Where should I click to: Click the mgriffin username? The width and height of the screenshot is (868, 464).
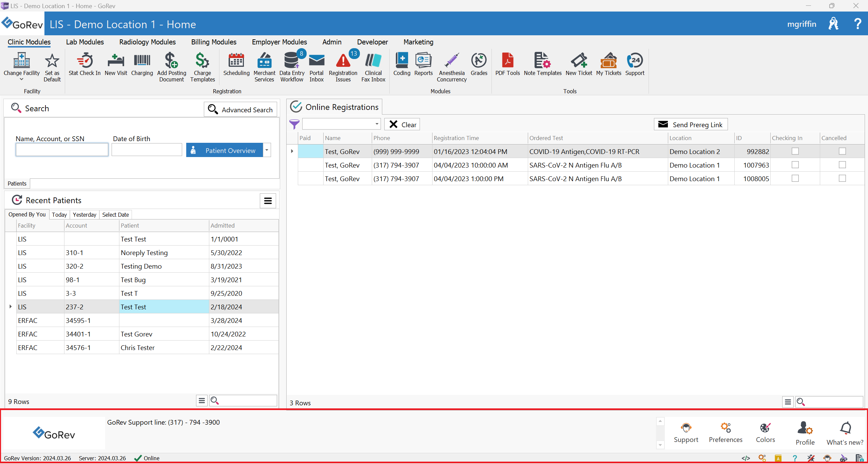[x=802, y=24]
